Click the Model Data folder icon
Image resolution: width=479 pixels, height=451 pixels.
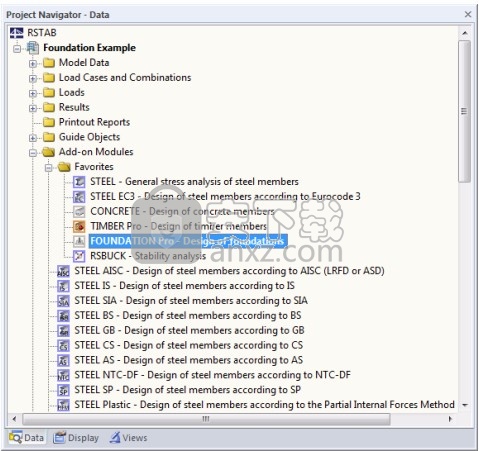coord(49,63)
